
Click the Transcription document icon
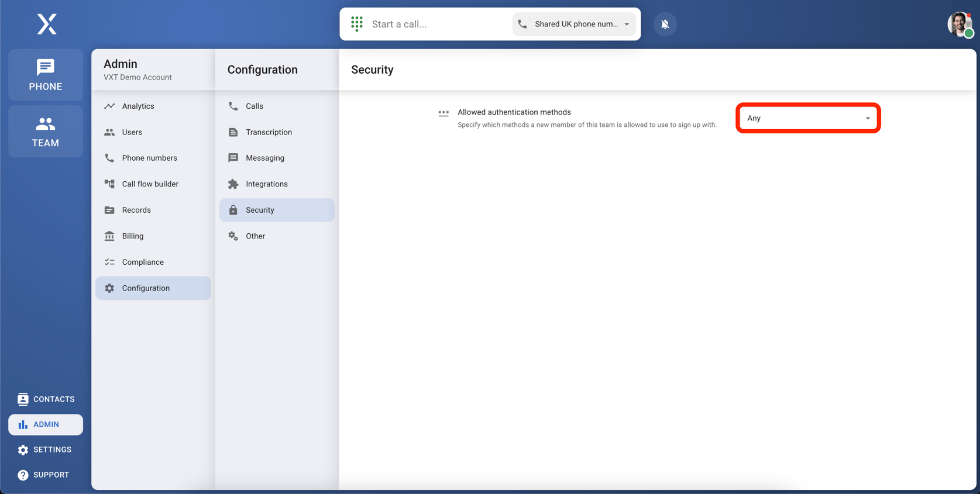pyautogui.click(x=233, y=132)
